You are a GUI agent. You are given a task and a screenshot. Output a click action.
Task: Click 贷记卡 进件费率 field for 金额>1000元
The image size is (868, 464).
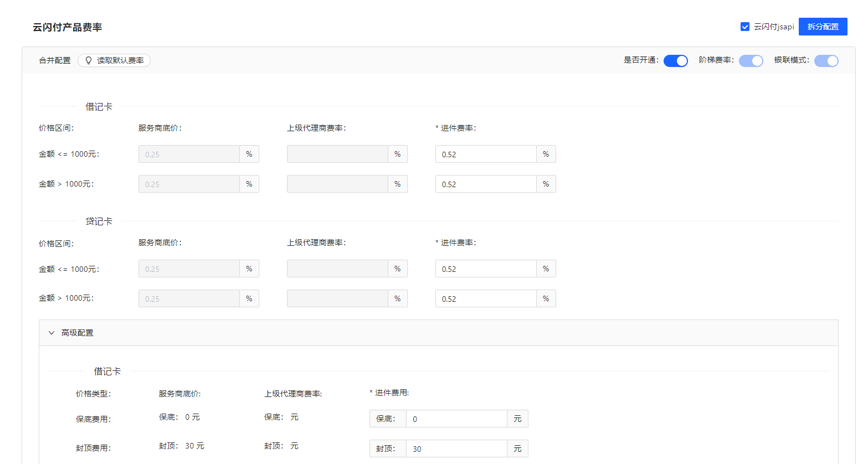(x=486, y=299)
